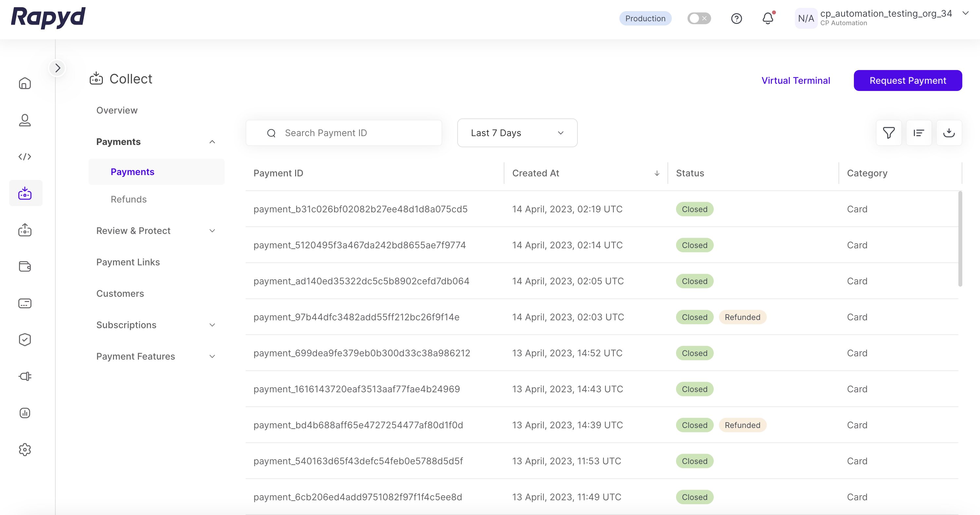Viewport: 980px width, 515px height.
Task: Open the column settings list icon
Action: [918, 133]
